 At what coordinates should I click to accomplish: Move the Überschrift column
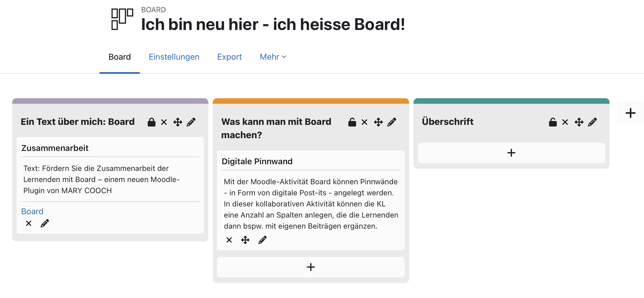coord(579,122)
